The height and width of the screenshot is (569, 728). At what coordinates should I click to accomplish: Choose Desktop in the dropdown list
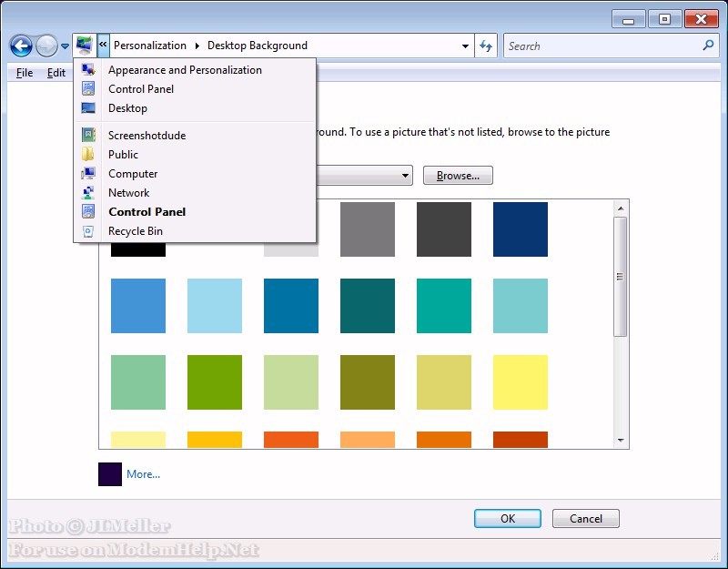tap(195, 108)
